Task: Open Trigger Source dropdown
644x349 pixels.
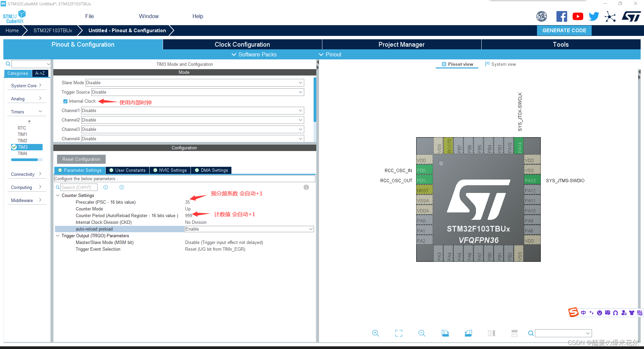Action: tap(198, 92)
